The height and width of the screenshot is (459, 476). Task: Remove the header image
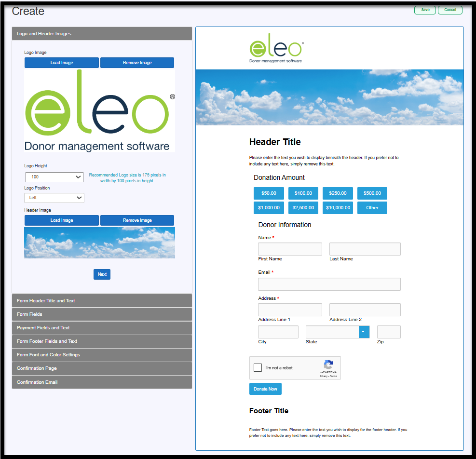click(137, 220)
